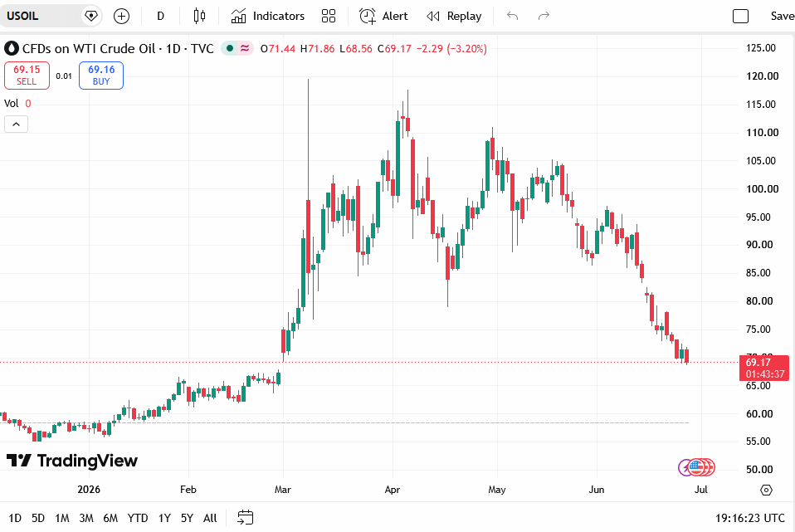Click the green market status dot
Screen dimensions: 795x532
(230, 48)
